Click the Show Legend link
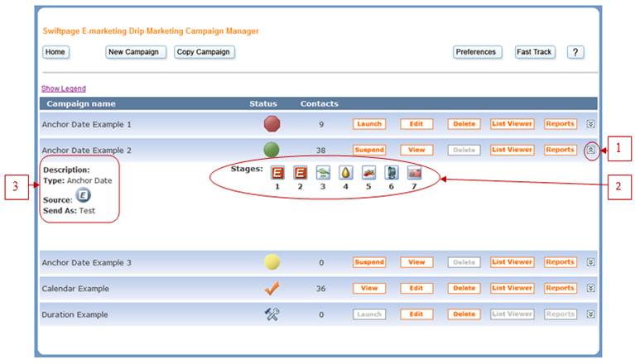The height and width of the screenshot is (364, 635). 64,89
